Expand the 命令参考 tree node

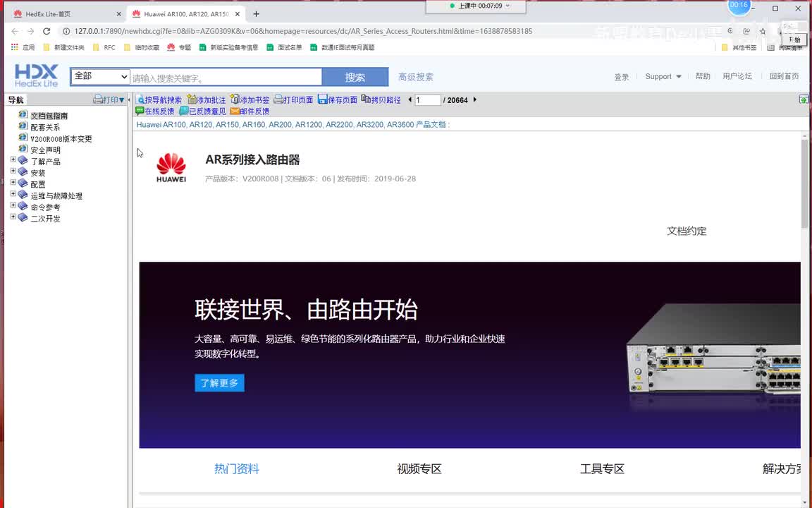click(13, 205)
